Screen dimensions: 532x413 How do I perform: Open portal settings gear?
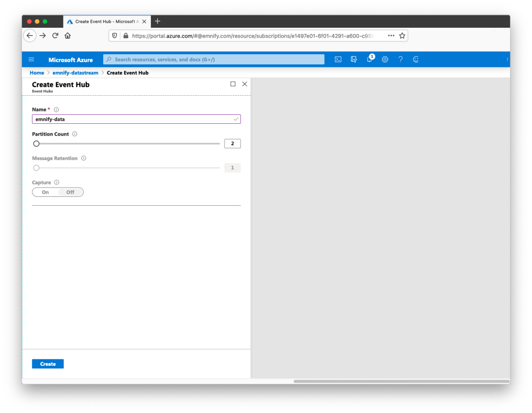tap(385, 60)
